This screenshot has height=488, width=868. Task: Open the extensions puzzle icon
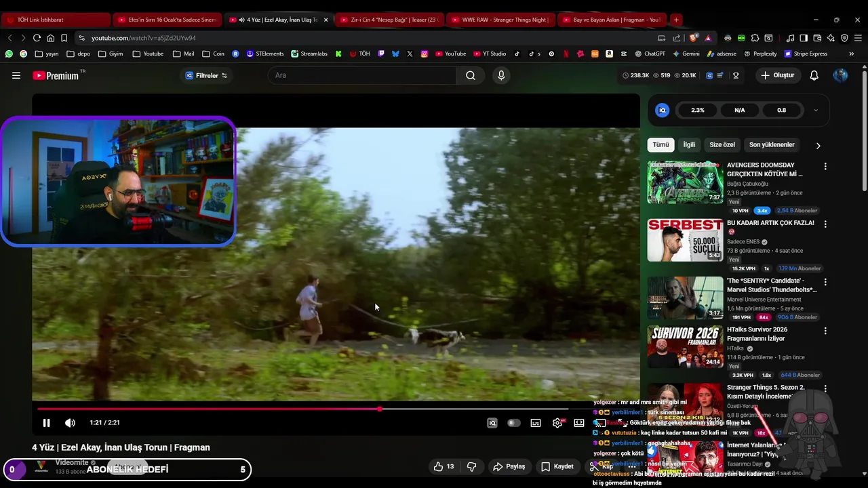click(755, 38)
